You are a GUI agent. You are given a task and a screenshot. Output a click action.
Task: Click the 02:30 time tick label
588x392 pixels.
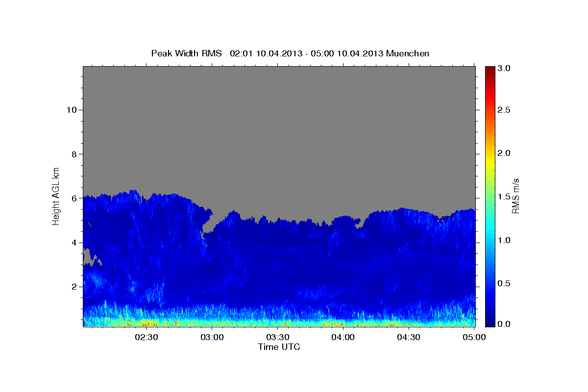pyautogui.click(x=146, y=337)
